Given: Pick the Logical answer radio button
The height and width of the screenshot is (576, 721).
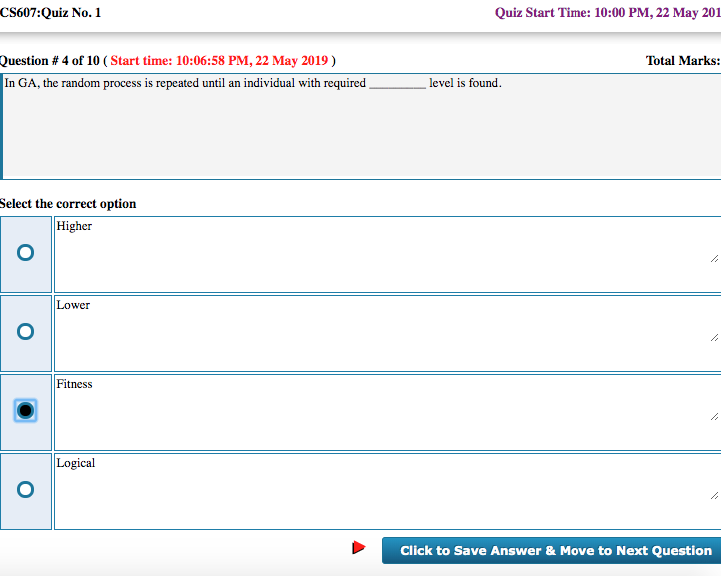Looking at the screenshot, I should [x=26, y=490].
